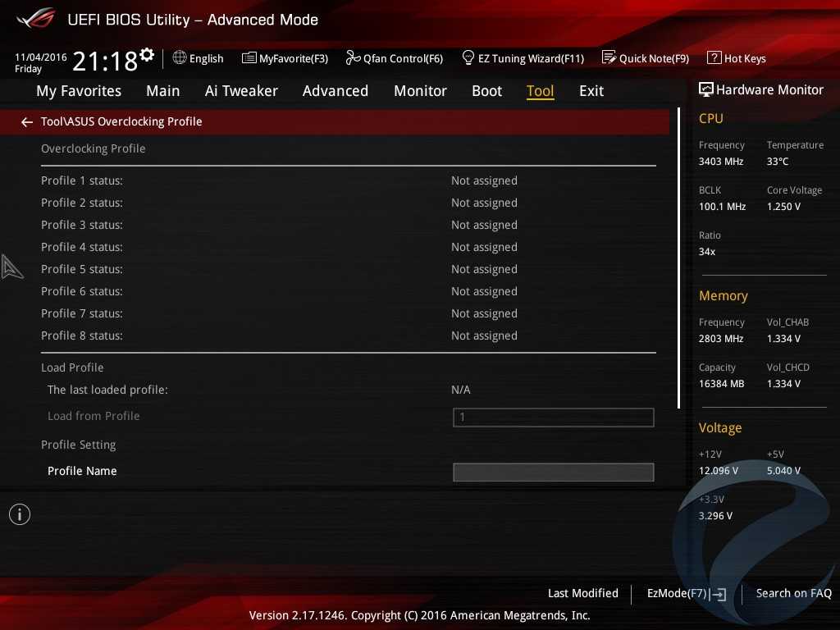840x630 pixels.
Task: Open MyFavorite(F3) list icon
Action: [249, 58]
